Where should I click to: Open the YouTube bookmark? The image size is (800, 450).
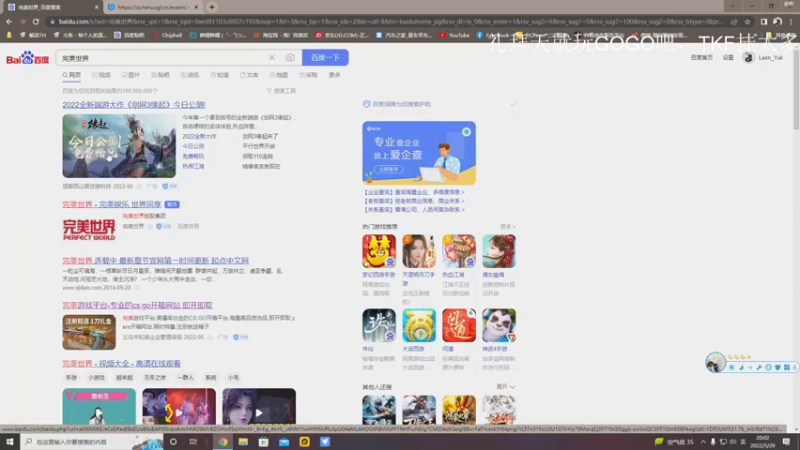455,35
